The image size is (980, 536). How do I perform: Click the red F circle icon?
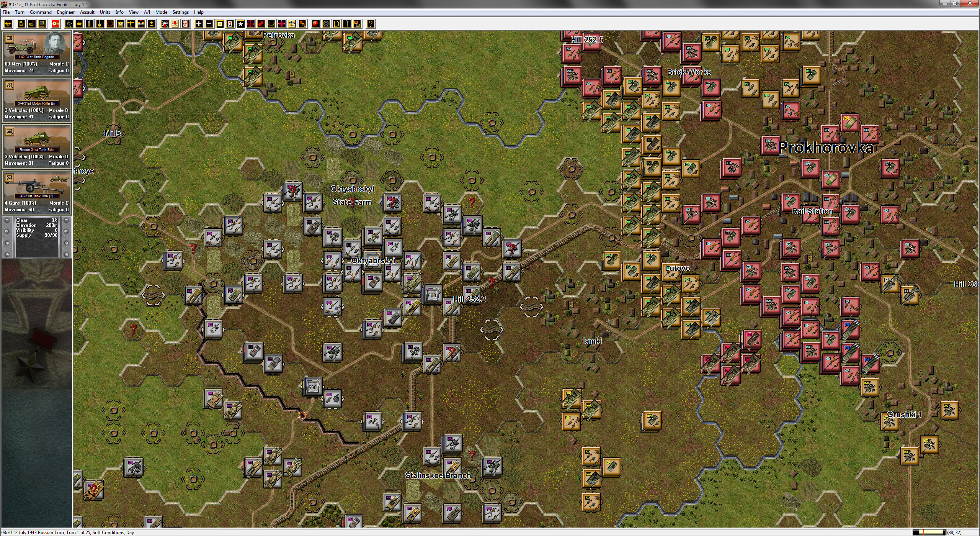tap(315, 24)
